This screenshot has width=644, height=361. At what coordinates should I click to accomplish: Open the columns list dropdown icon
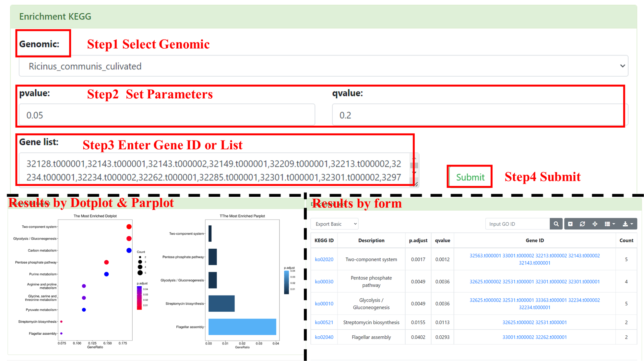(x=610, y=224)
